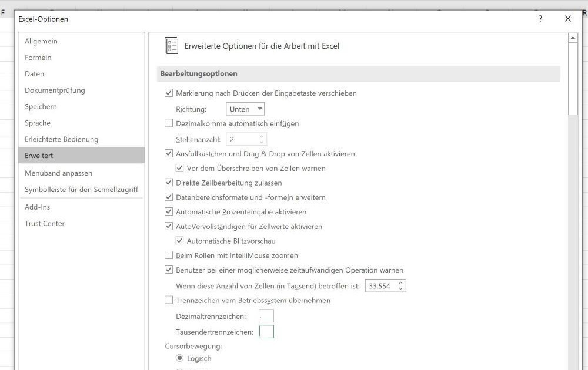The image size is (588, 370).
Task: Open the Daten category
Action: click(81, 74)
